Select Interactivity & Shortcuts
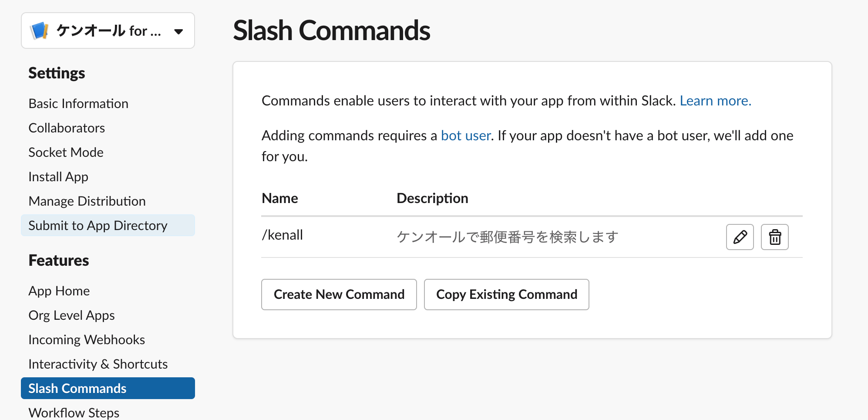868x420 pixels. (x=98, y=364)
